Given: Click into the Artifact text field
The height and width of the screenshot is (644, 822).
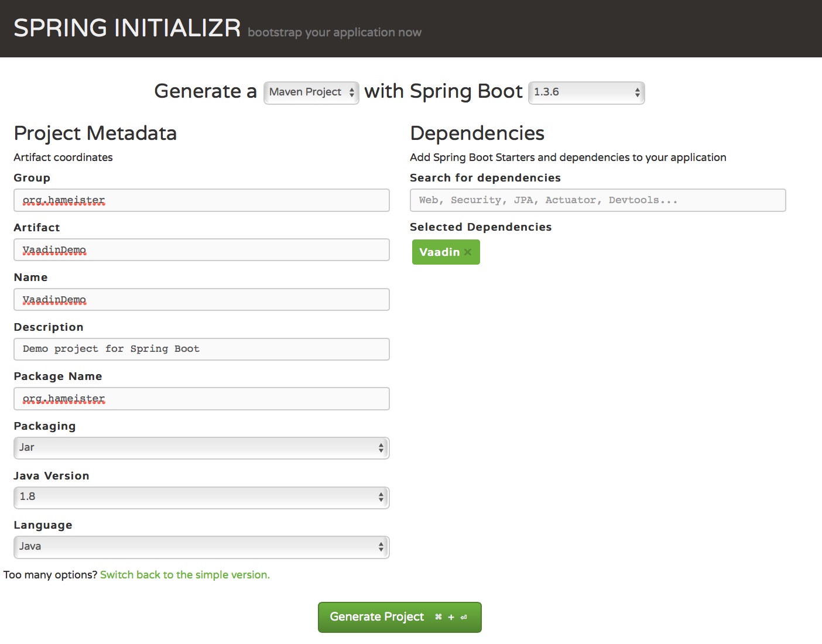Looking at the screenshot, I should point(201,250).
